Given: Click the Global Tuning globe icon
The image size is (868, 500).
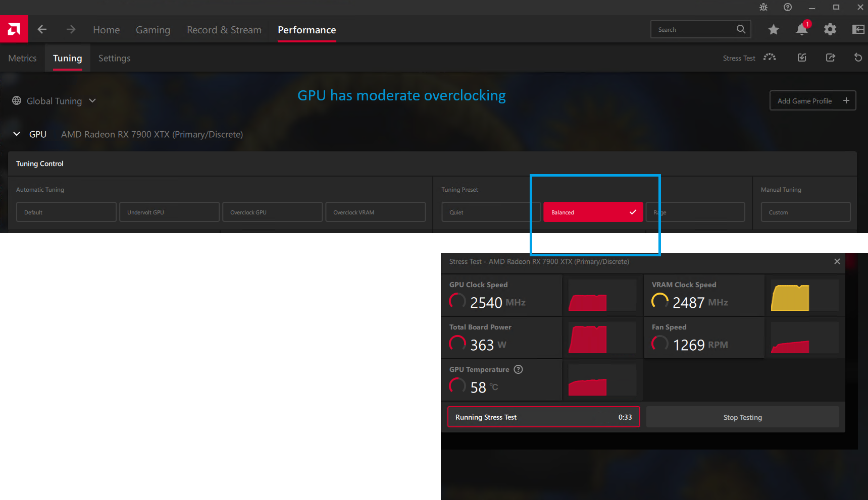Looking at the screenshot, I should (17, 101).
